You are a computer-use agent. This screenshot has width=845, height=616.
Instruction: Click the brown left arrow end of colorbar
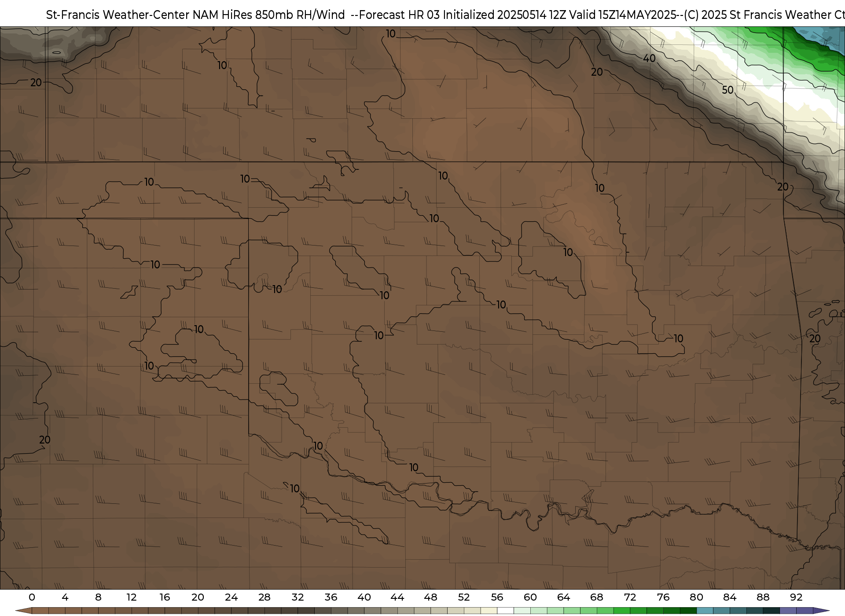[x=23, y=611]
